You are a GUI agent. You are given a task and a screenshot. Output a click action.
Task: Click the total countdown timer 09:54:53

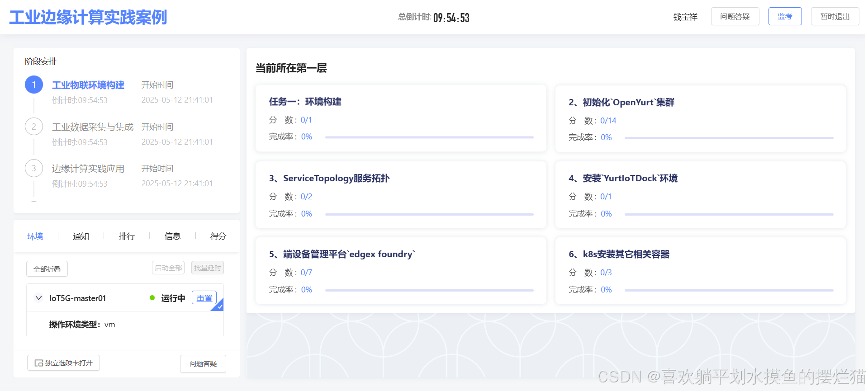(451, 18)
